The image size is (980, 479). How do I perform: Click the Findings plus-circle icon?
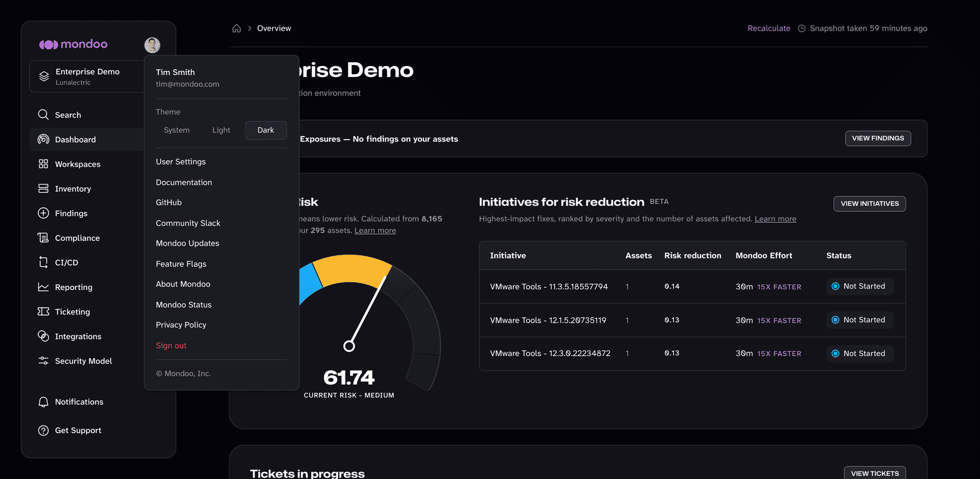click(x=43, y=213)
